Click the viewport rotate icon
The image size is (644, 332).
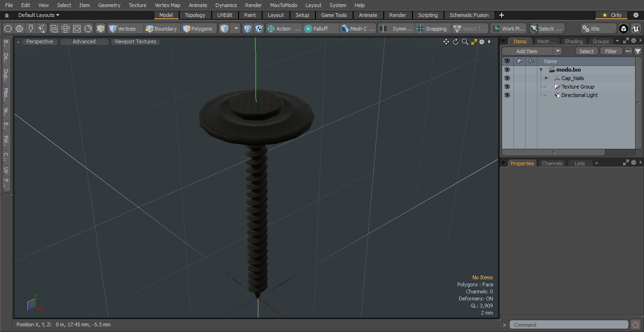(x=455, y=42)
